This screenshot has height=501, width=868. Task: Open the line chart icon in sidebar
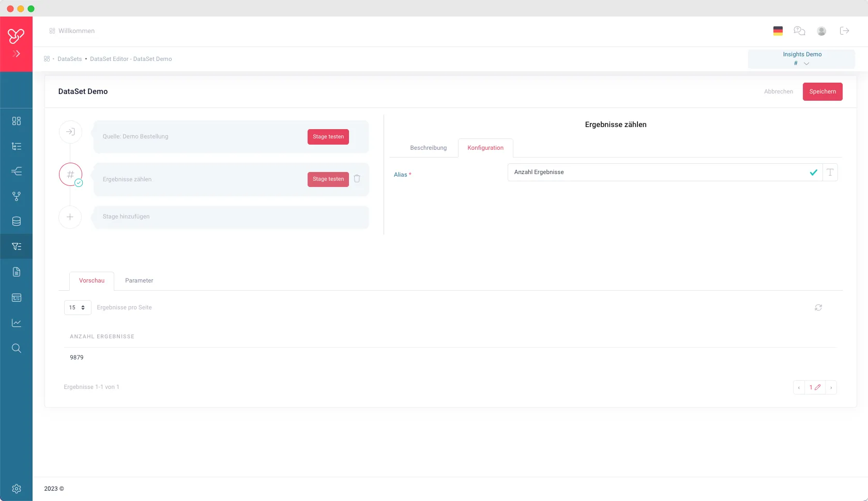tap(17, 323)
